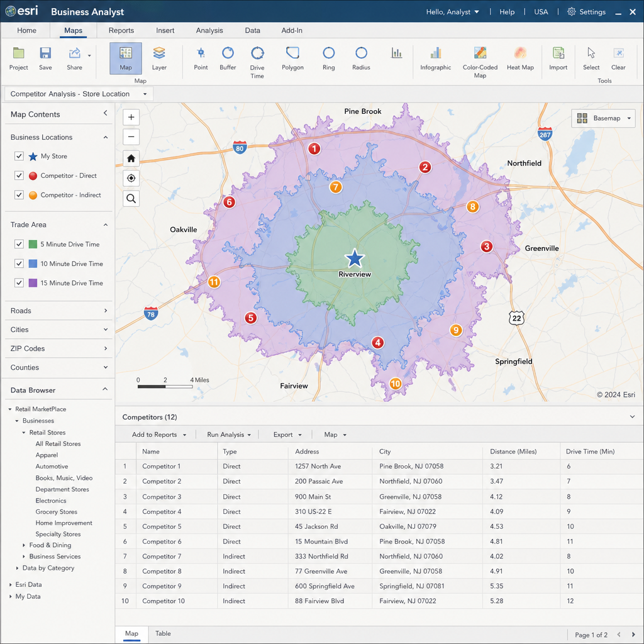Click the USA country link
This screenshot has width=644, height=644.
541,12
